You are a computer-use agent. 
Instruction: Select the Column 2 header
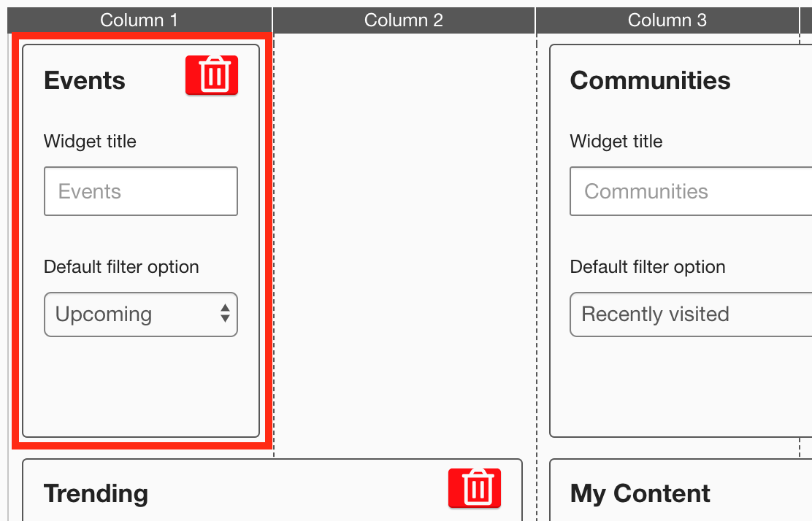pos(404,20)
